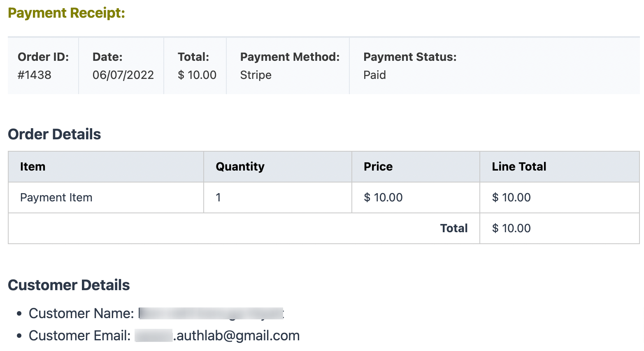Click the Item column header
Viewport: 644px width, 351px height.
[x=33, y=166]
